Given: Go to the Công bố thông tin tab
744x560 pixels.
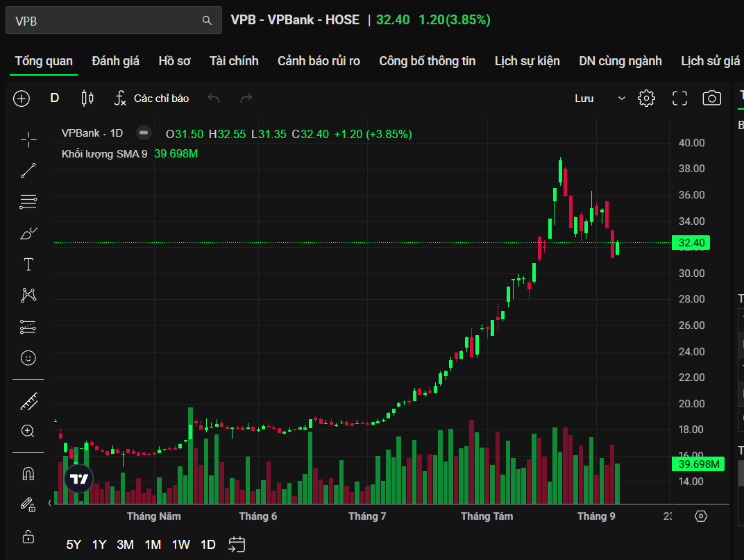Looking at the screenshot, I should 427,61.
